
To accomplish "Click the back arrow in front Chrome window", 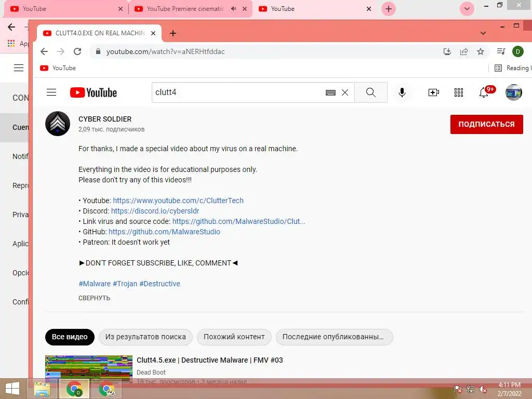I will click(44, 51).
